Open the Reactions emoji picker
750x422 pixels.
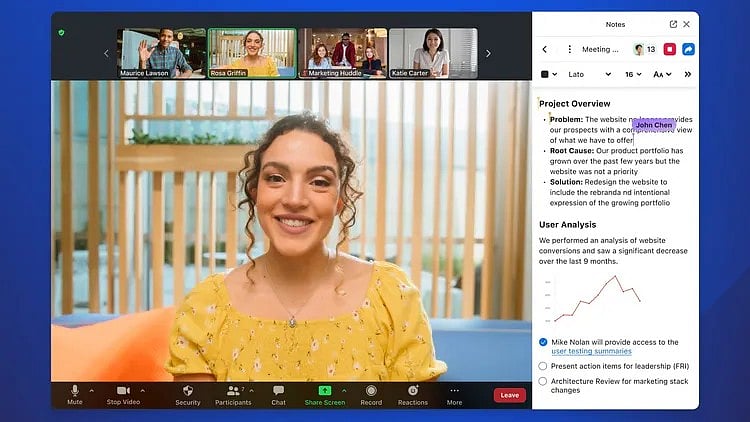tap(412, 391)
